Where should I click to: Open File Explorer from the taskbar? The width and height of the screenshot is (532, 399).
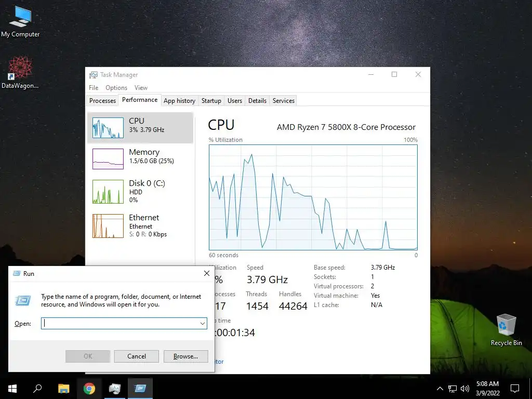pos(63,389)
